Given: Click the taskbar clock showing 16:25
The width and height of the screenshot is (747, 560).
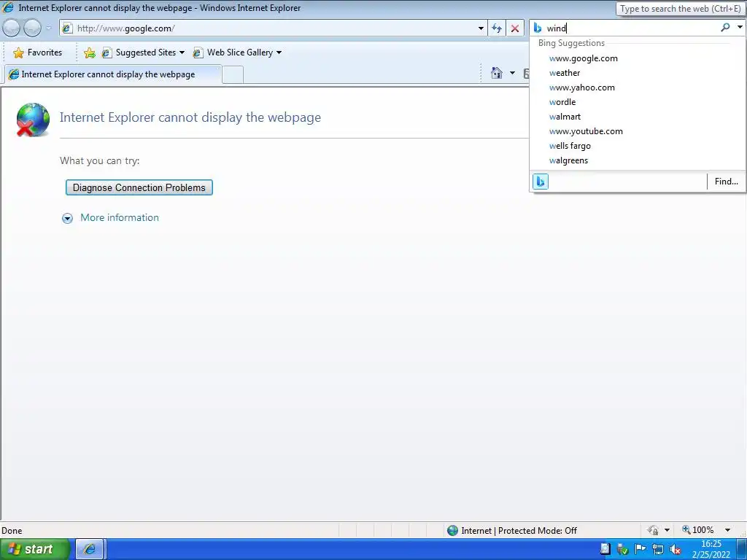Looking at the screenshot, I should click(x=711, y=549).
